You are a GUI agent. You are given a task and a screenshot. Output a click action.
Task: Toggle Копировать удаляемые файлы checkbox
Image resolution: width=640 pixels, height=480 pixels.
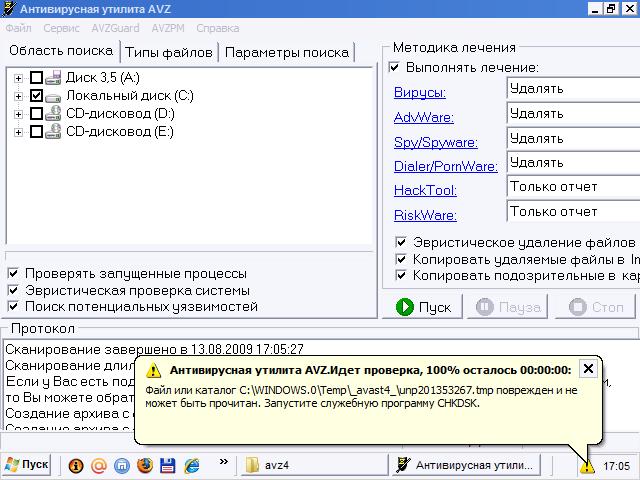tap(401, 259)
